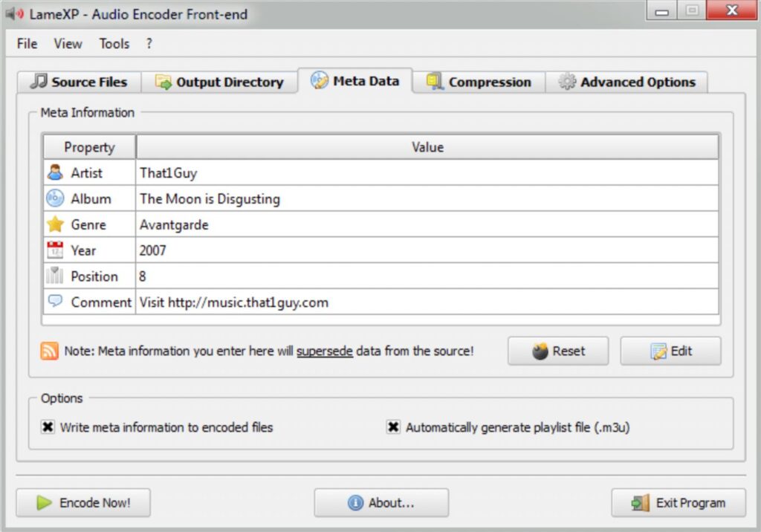Start encoding with Encode Now!

point(83,503)
